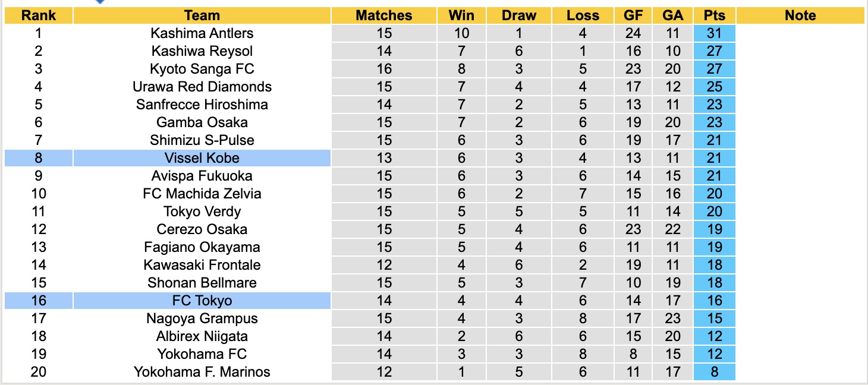This screenshot has width=868, height=385.
Task: Open the highlighted FC Tokyo team row
Action: coord(202,301)
